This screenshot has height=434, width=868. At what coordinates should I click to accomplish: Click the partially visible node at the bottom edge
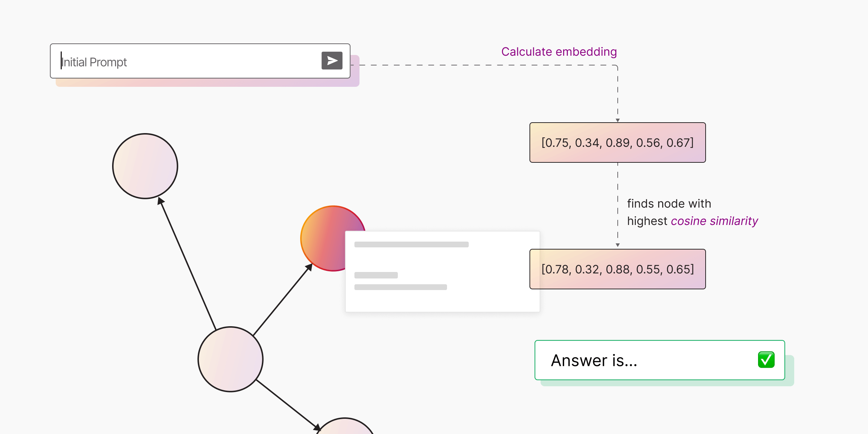click(345, 427)
